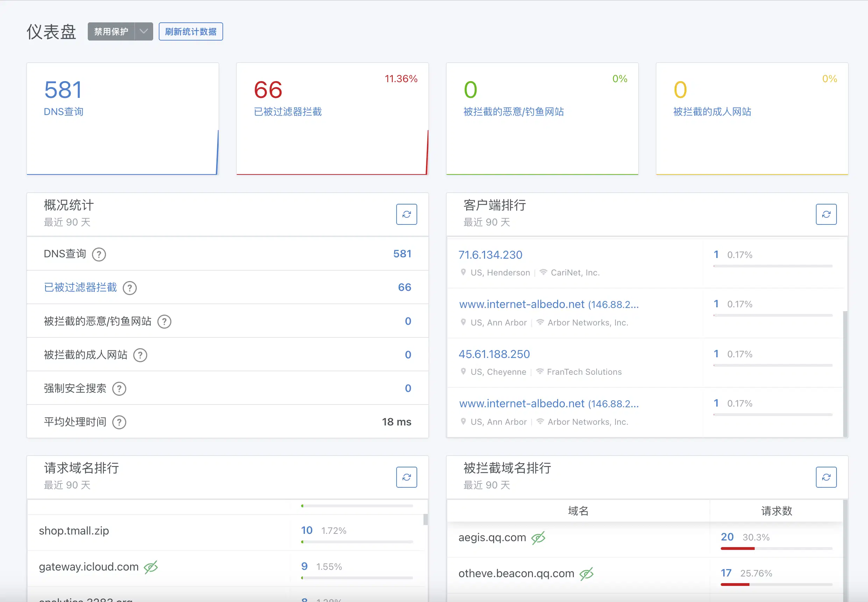Open the 已被过滤器拦截 link in 概况统计

[x=80, y=287]
